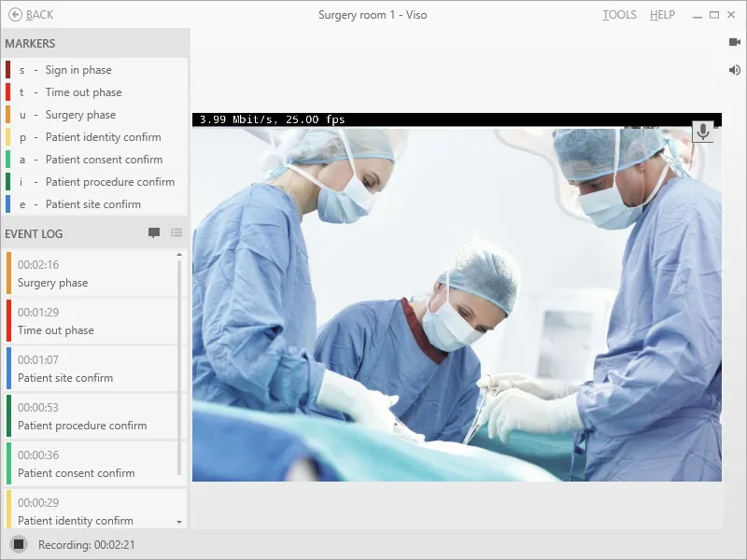747x560 pixels.
Task: Click the MARKERS panel header
Action: (95, 43)
